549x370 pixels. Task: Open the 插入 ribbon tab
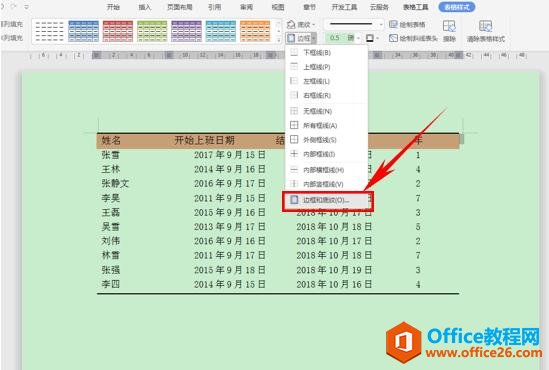pyautogui.click(x=145, y=7)
